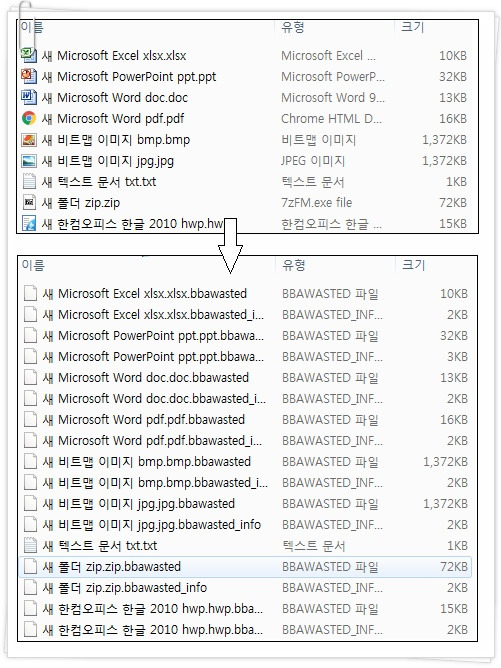Click blank icon of ppt.ppt.bbawa... 32KB BBAWASTED row
Image resolution: width=501 pixels, height=668 pixels.
pyautogui.click(x=30, y=335)
